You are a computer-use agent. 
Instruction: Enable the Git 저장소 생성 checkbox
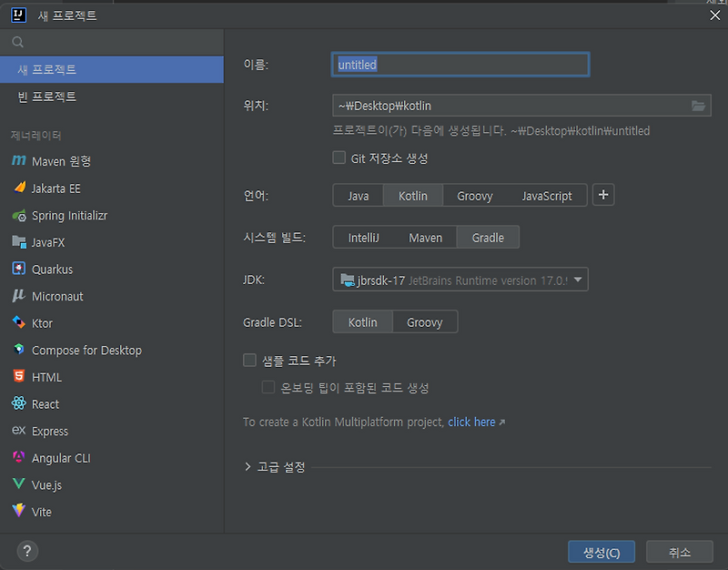(x=340, y=158)
